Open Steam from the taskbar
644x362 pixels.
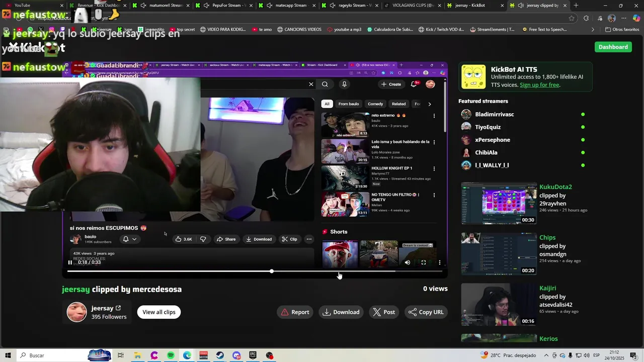click(x=220, y=355)
